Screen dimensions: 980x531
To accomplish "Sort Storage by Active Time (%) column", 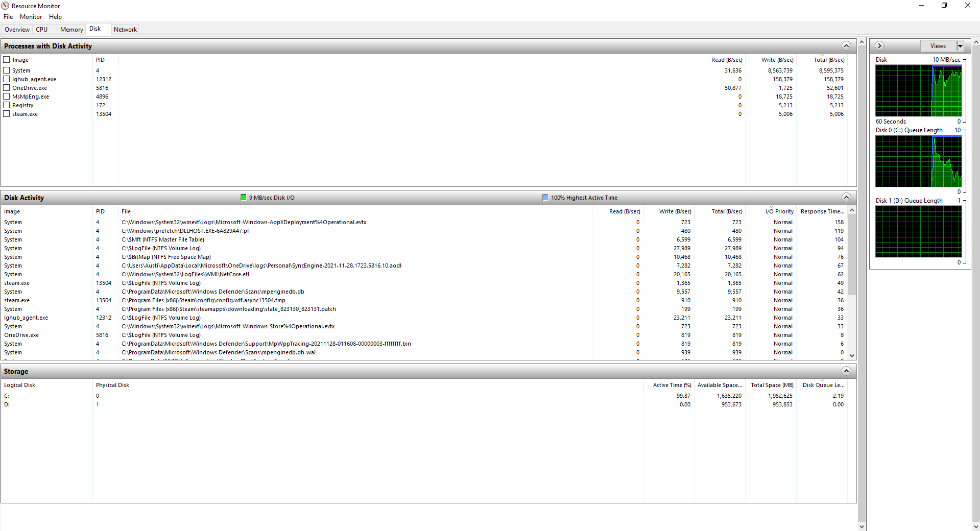I will (669, 385).
